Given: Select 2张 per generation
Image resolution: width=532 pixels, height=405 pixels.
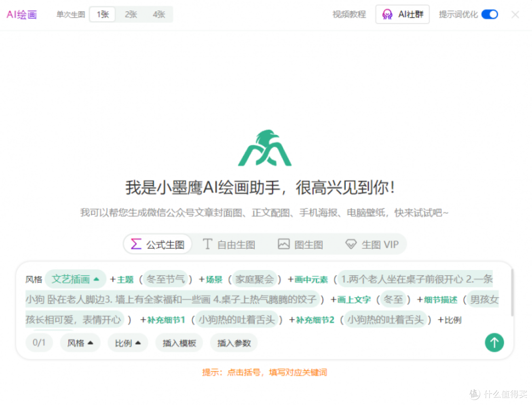Looking at the screenshot, I should point(131,14).
